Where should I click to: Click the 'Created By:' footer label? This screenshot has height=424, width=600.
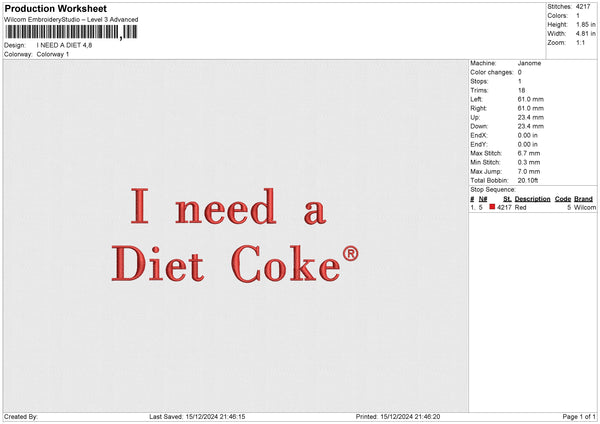21,417
